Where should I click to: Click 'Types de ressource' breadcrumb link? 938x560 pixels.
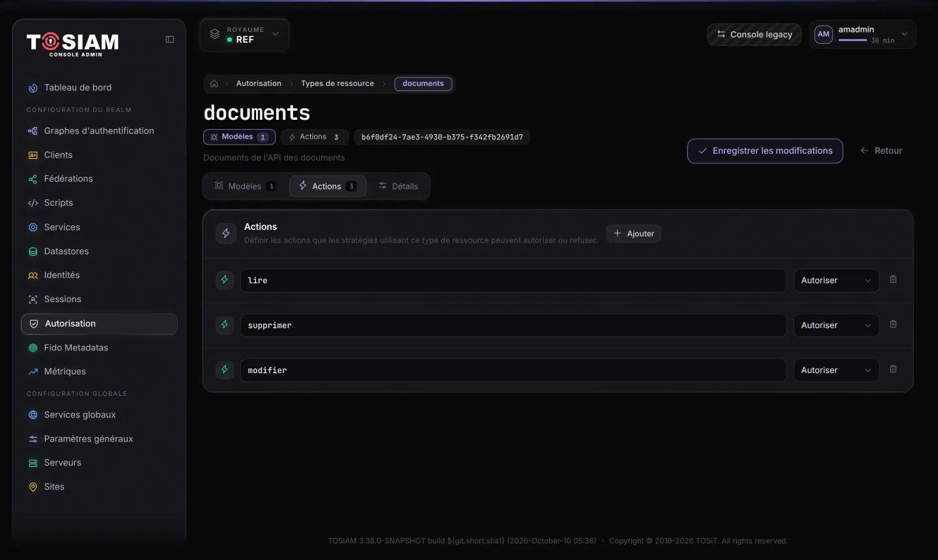coord(337,84)
